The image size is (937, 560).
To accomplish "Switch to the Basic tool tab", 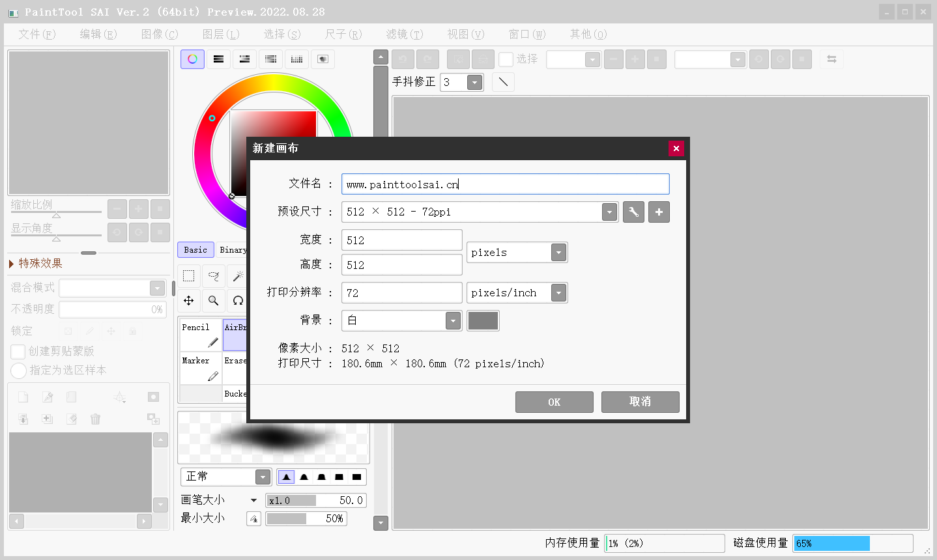I will pyautogui.click(x=195, y=250).
